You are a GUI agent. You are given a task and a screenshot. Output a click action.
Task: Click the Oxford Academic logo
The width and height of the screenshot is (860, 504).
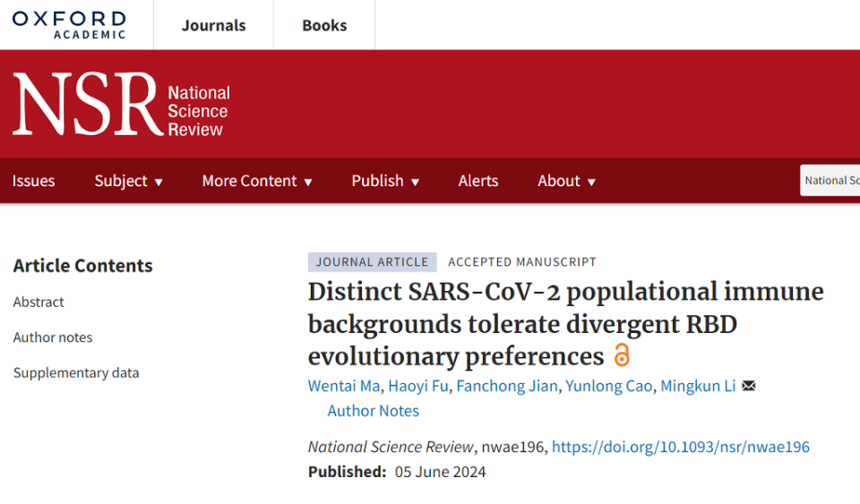[x=69, y=24]
